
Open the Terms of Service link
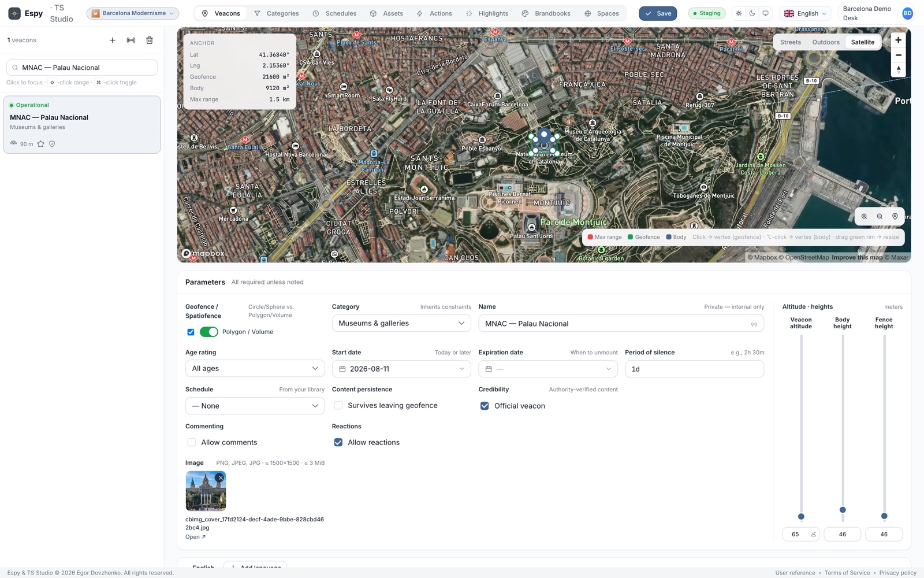pos(847,573)
